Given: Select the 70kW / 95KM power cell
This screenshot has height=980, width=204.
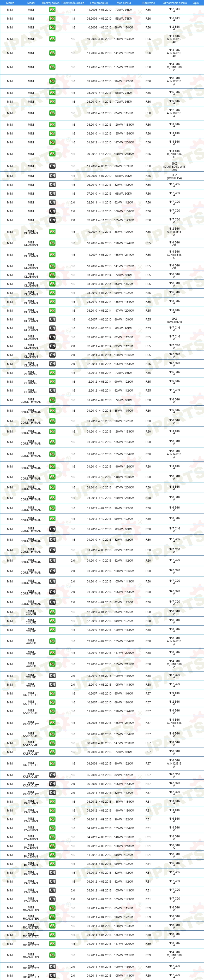Looking at the screenshot, I should click(x=124, y=9).
